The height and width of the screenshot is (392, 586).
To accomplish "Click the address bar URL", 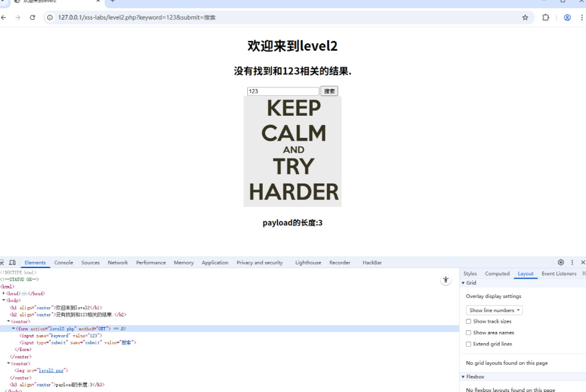I will coord(136,17).
